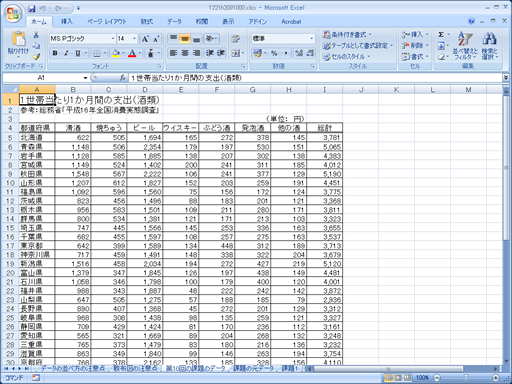The height and width of the screenshot is (384, 512).
Task: Align cell text to the left
Action: 173,53
